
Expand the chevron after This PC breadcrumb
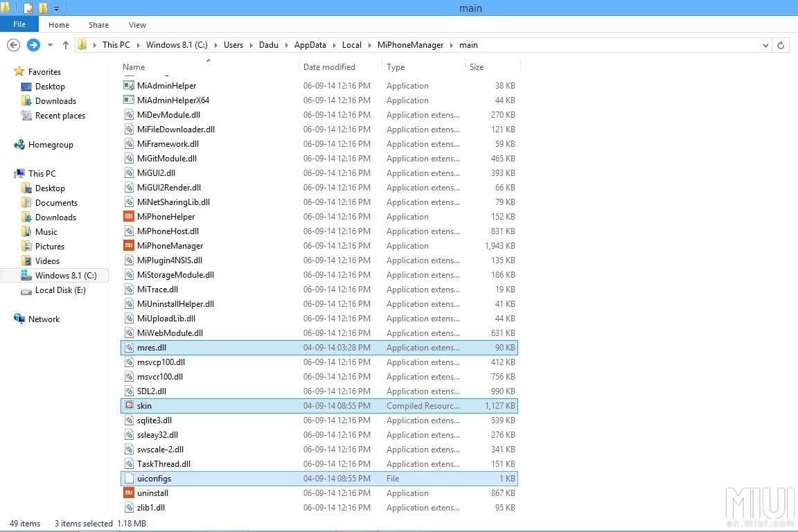coord(138,45)
